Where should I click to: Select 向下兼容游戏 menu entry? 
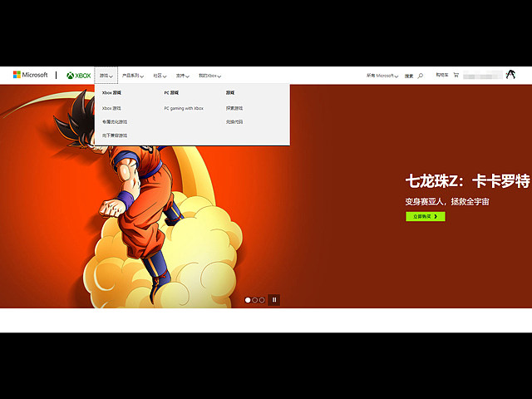115,135
